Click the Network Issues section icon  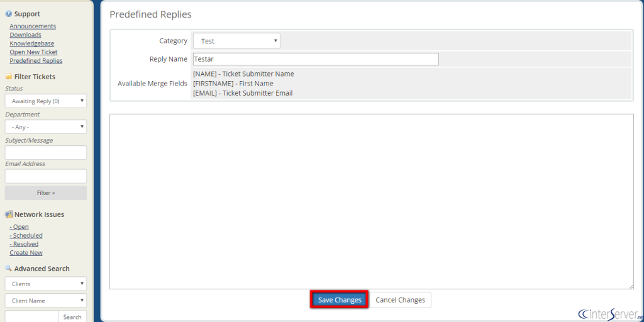[x=9, y=214]
